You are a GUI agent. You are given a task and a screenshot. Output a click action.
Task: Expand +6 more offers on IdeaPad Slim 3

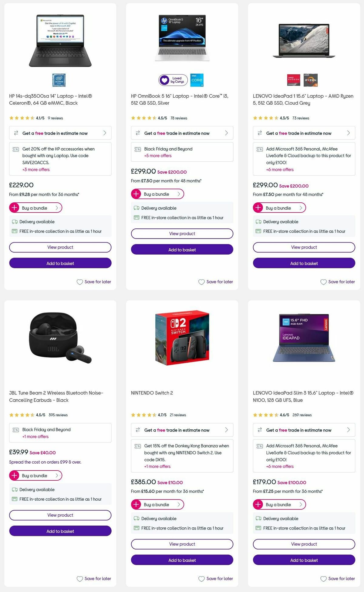[279, 466]
